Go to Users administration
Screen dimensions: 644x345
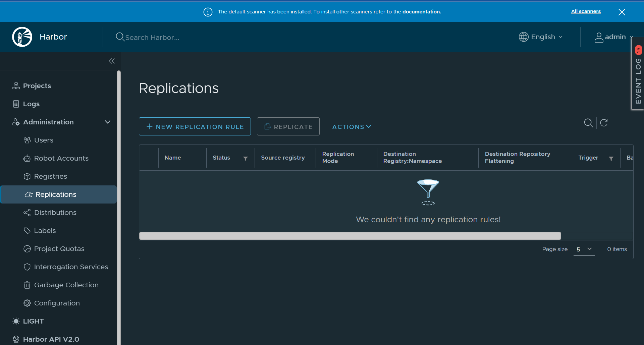tap(44, 140)
